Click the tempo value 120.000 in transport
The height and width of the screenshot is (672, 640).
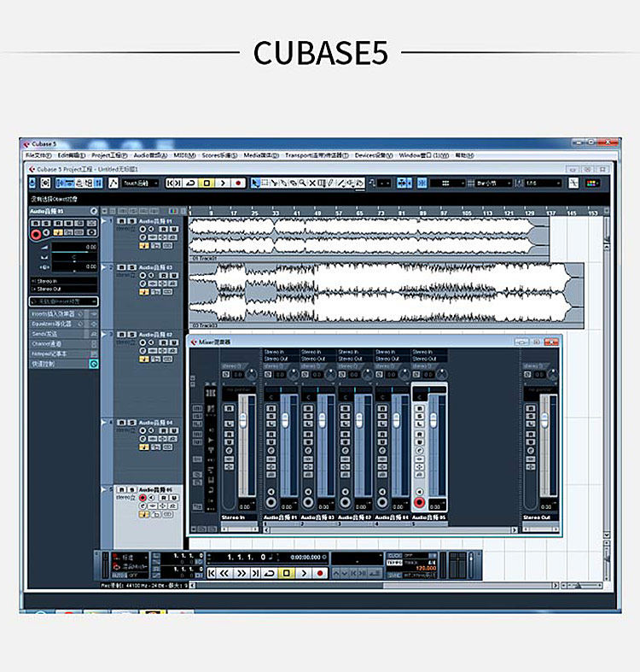point(426,568)
